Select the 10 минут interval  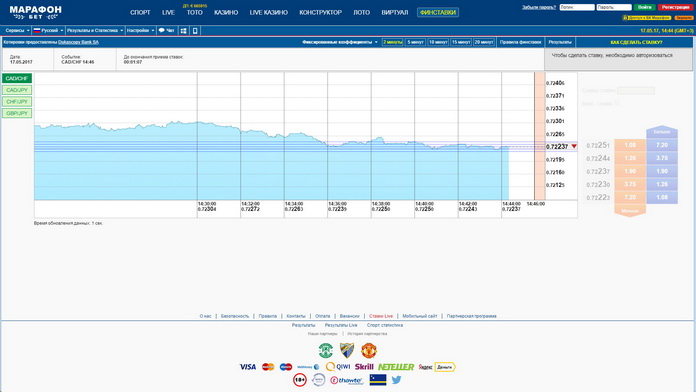point(438,42)
